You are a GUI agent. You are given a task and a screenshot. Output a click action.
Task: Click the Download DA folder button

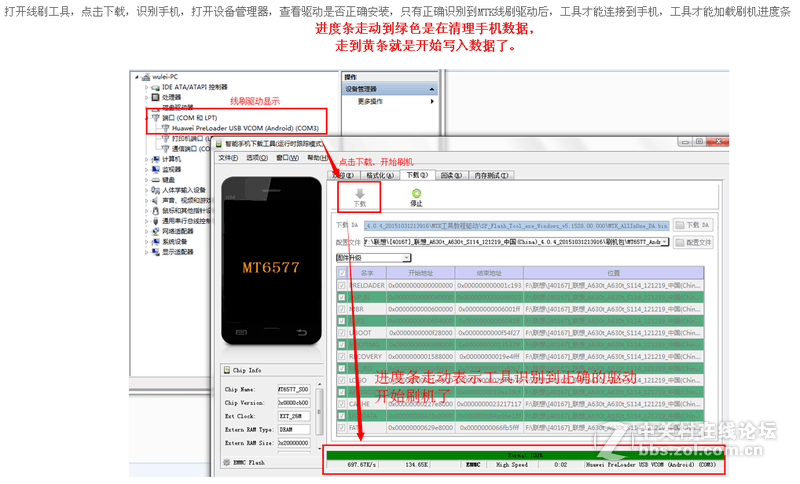(x=693, y=225)
